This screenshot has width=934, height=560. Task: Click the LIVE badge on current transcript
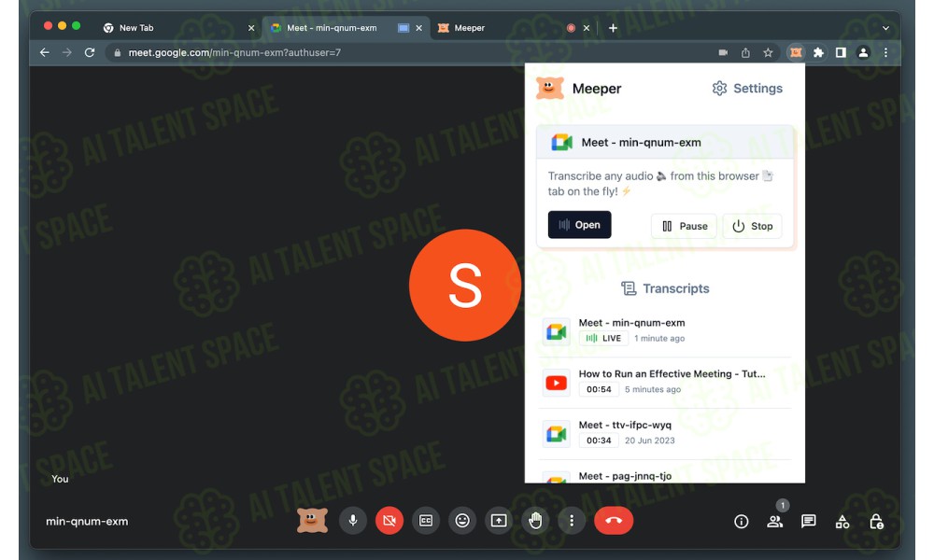(603, 338)
